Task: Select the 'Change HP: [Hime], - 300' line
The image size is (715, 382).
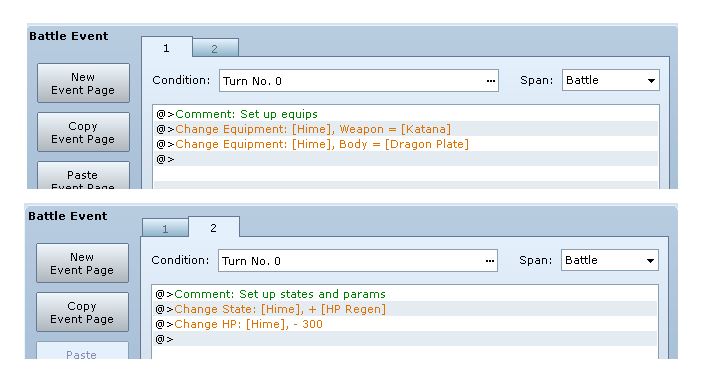Action: (406, 324)
